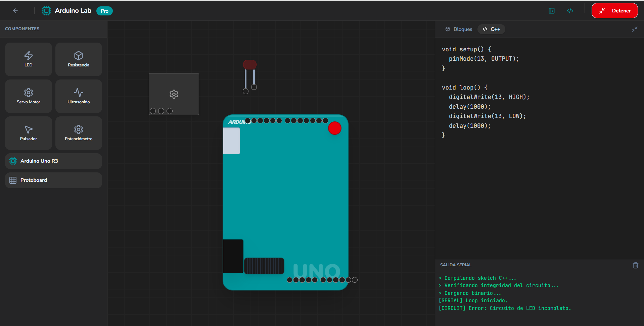Select the Servo Motor component
Screen dimensions: 644x326
point(29,96)
